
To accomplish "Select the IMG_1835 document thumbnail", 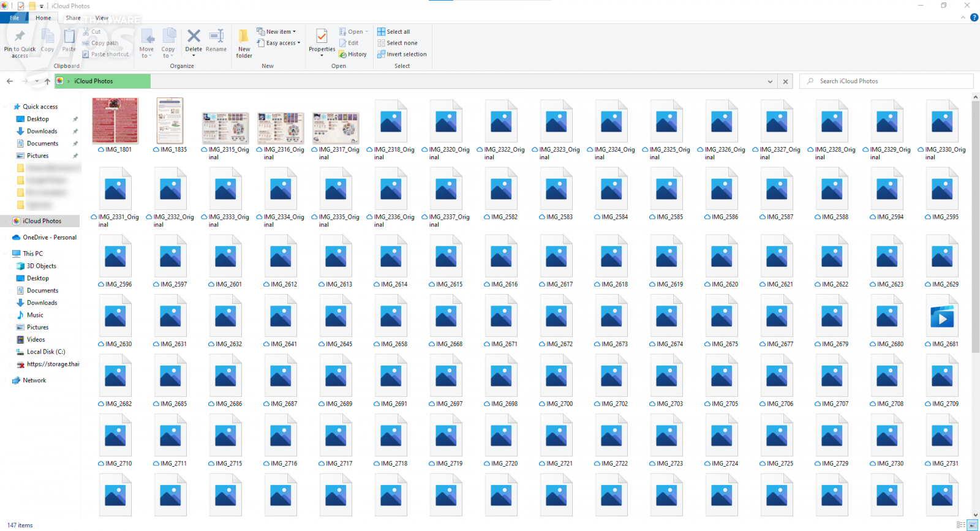I will coord(170,121).
